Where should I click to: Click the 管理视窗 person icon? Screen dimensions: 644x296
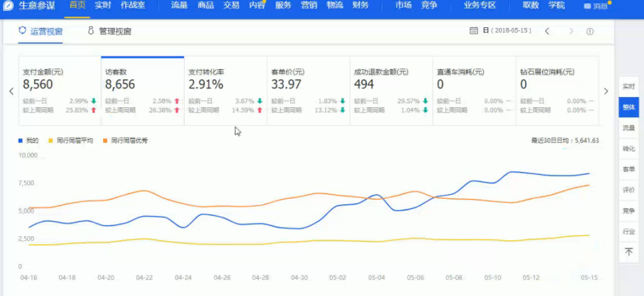pyautogui.click(x=91, y=31)
